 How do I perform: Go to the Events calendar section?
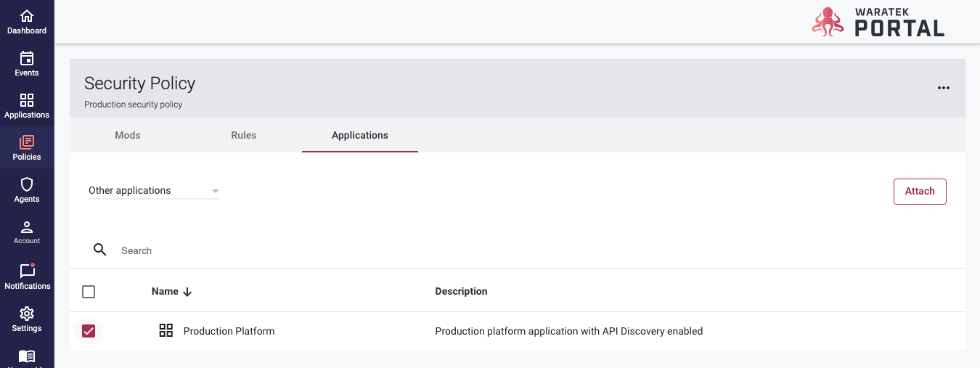(x=27, y=64)
